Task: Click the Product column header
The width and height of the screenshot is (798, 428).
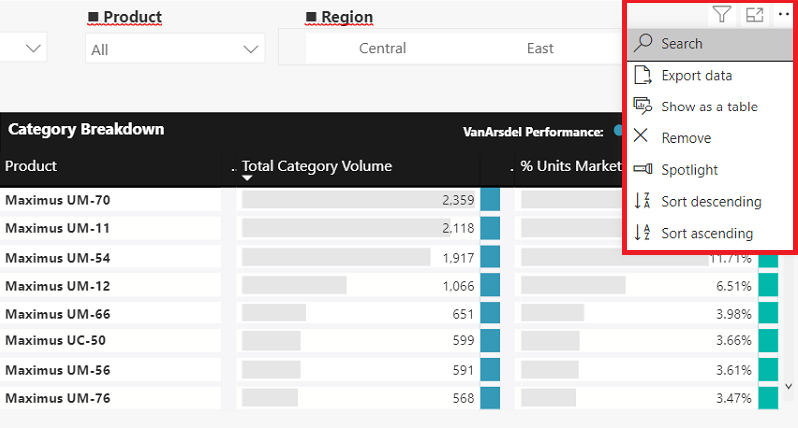Action: coord(31,166)
